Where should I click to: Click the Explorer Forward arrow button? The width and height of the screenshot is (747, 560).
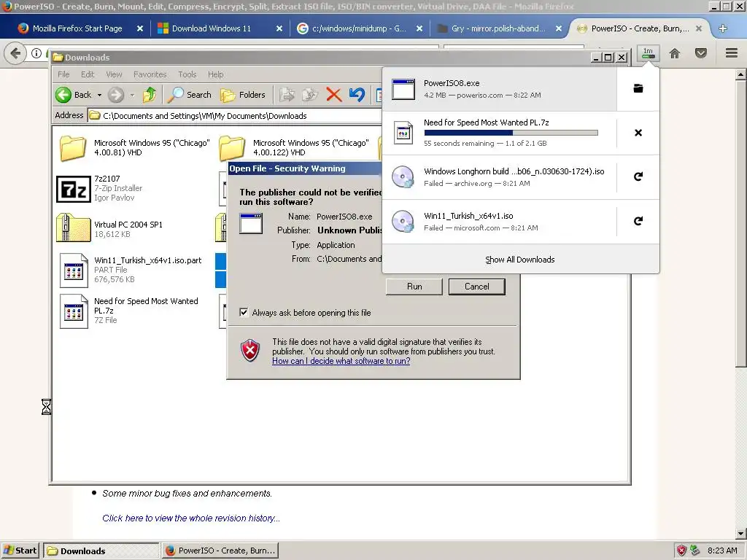tap(116, 95)
